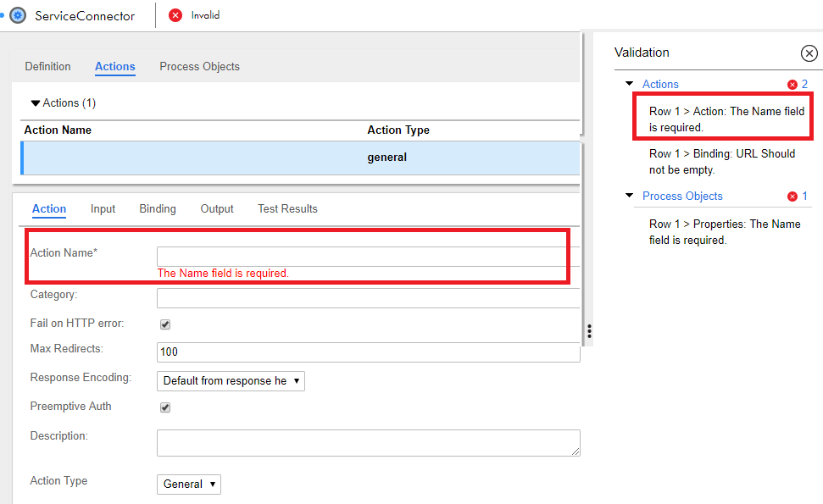Switch to the Input sub-tab

[103, 208]
